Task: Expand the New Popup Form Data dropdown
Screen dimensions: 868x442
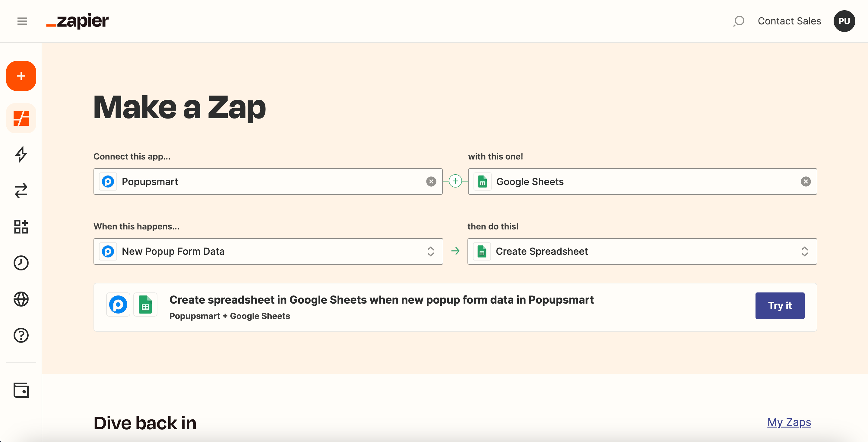Action: [430, 251]
